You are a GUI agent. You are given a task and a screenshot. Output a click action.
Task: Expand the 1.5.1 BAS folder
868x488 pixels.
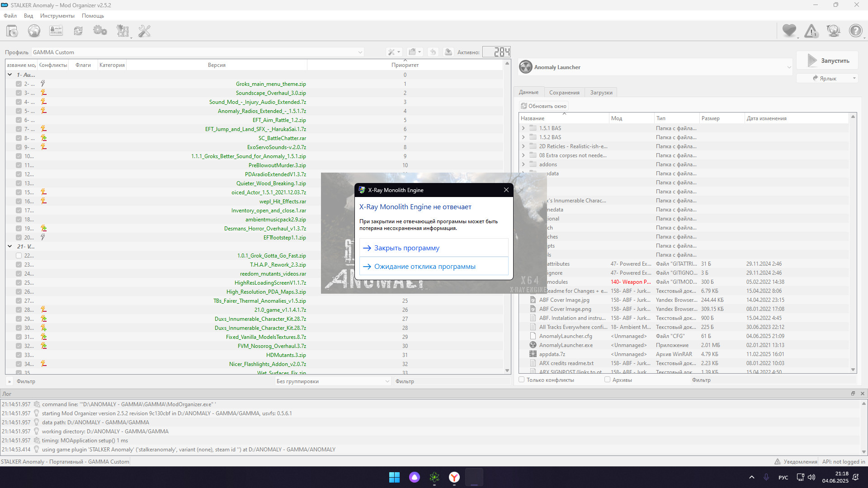click(x=524, y=128)
